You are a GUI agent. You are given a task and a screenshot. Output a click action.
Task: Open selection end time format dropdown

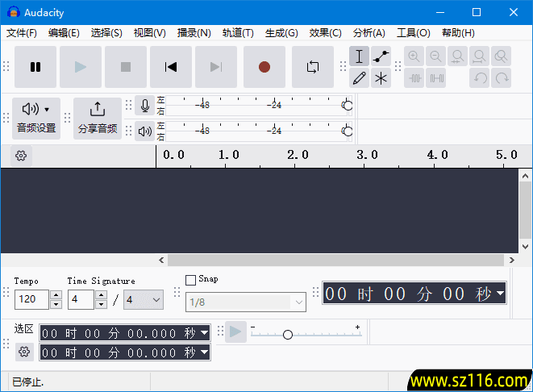click(x=204, y=352)
